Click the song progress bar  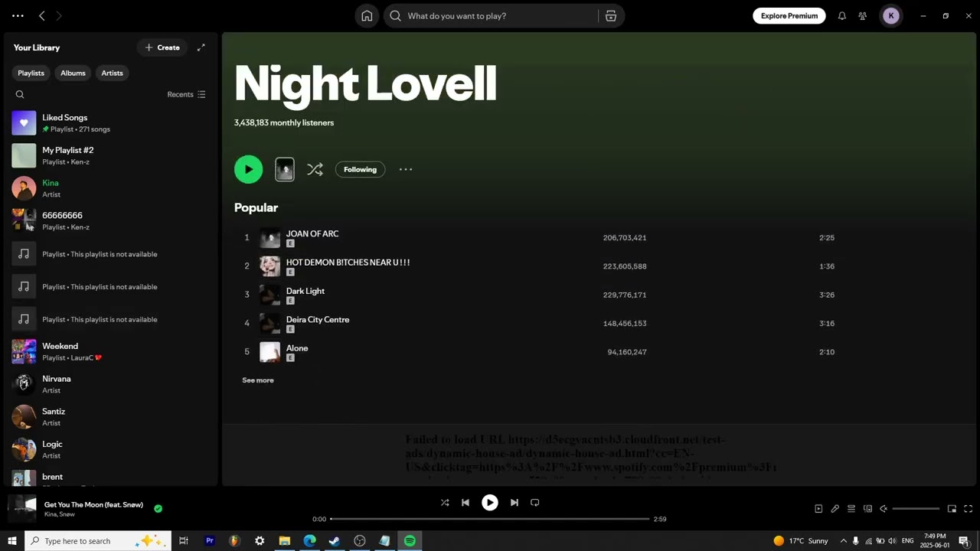pyautogui.click(x=490, y=519)
